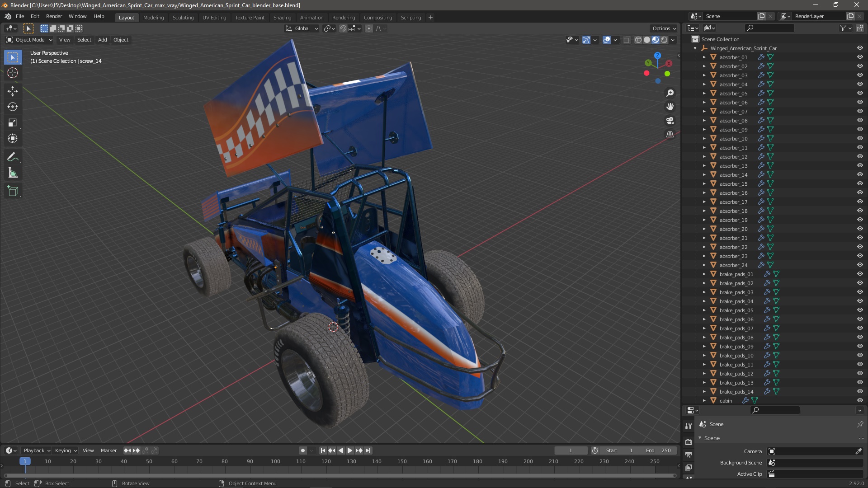
Task: Hide absorber_05 with eye icon
Action: [x=860, y=93]
